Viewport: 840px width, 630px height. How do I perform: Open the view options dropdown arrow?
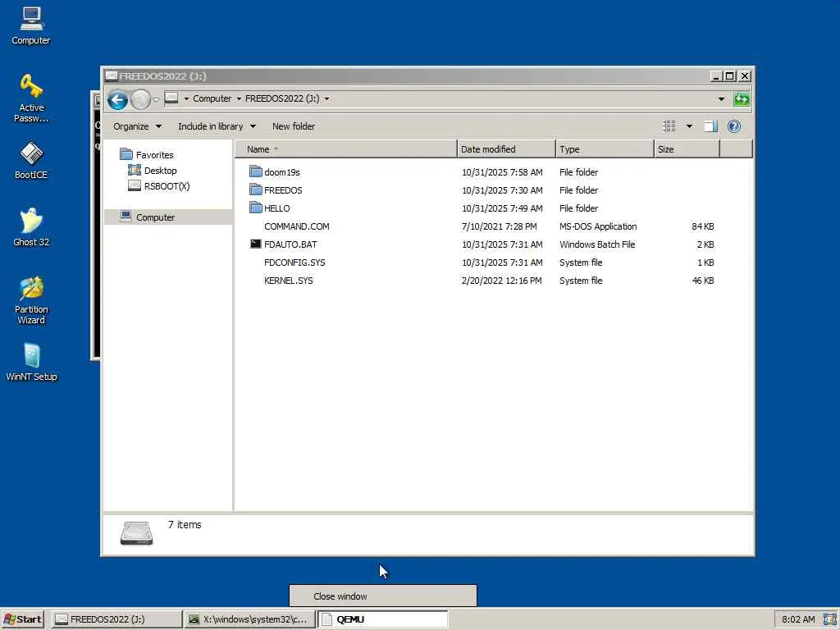click(x=689, y=126)
